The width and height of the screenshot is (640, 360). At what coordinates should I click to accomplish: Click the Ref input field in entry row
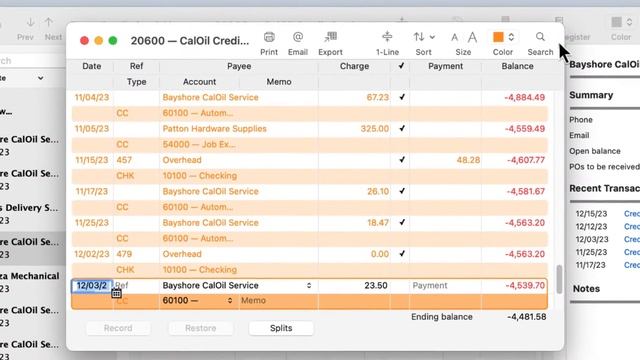pos(136,285)
